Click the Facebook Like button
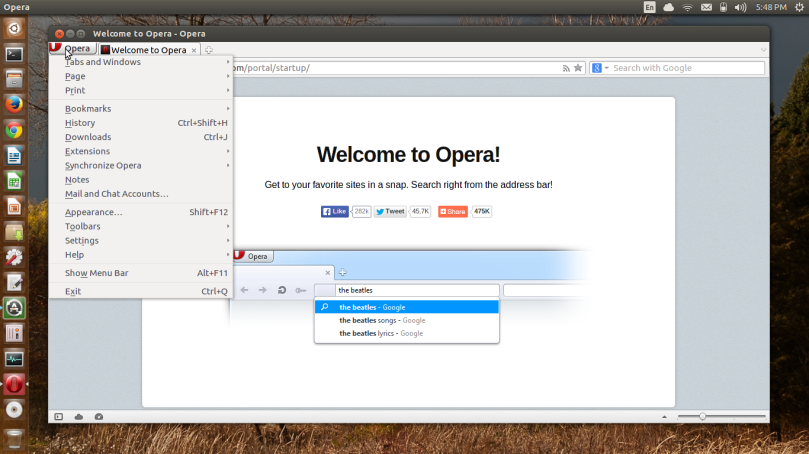The image size is (809, 454). [335, 212]
